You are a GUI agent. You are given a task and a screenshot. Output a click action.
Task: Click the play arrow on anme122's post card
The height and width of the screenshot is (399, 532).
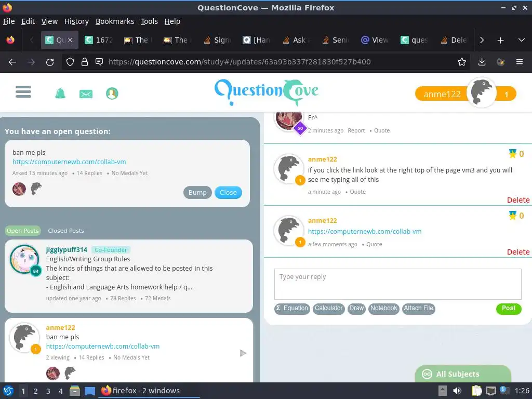pos(243,353)
